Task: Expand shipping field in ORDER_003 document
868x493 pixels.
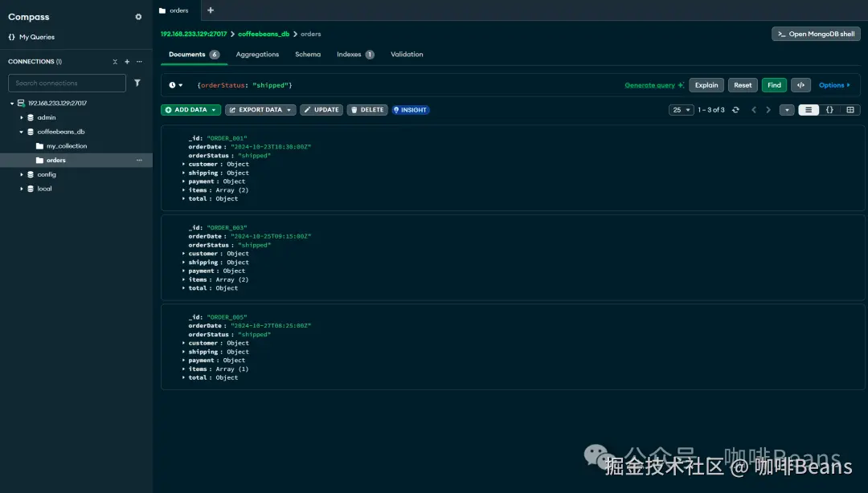Action: click(183, 263)
